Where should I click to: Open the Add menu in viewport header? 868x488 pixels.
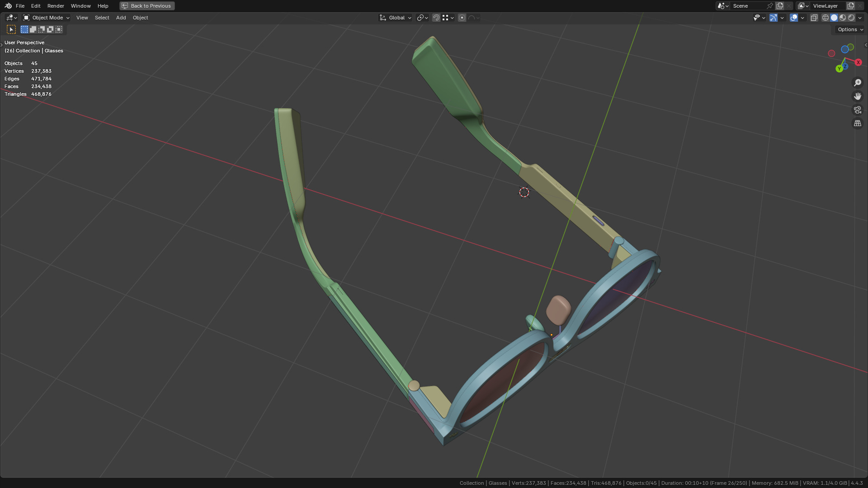pos(121,18)
